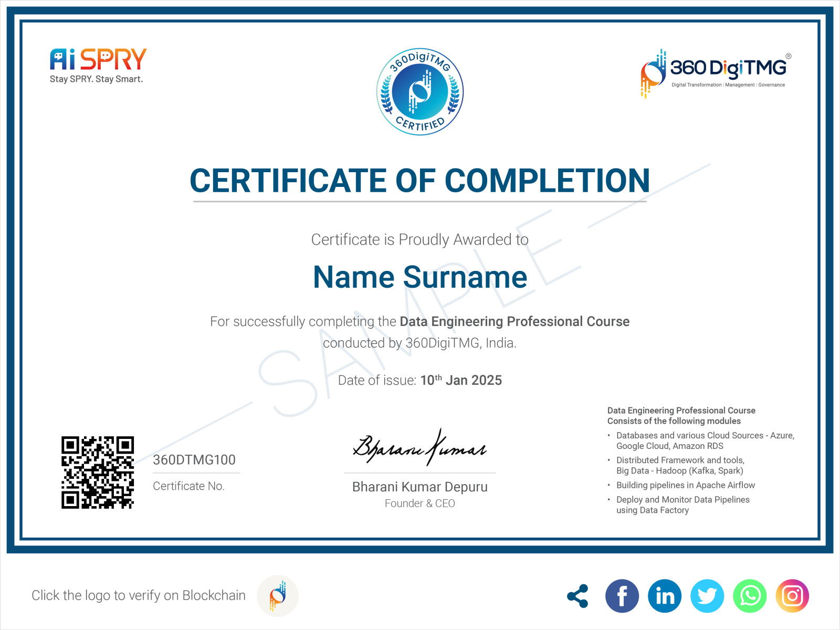Click the Facebook icon
The height and width of the screenshot is (630, 840).
[x=622, y=595]
